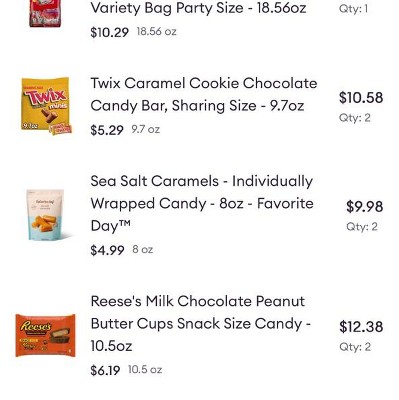Open Reese's Milk Chocolate Peanut Butter Cups title

point(201,323)
